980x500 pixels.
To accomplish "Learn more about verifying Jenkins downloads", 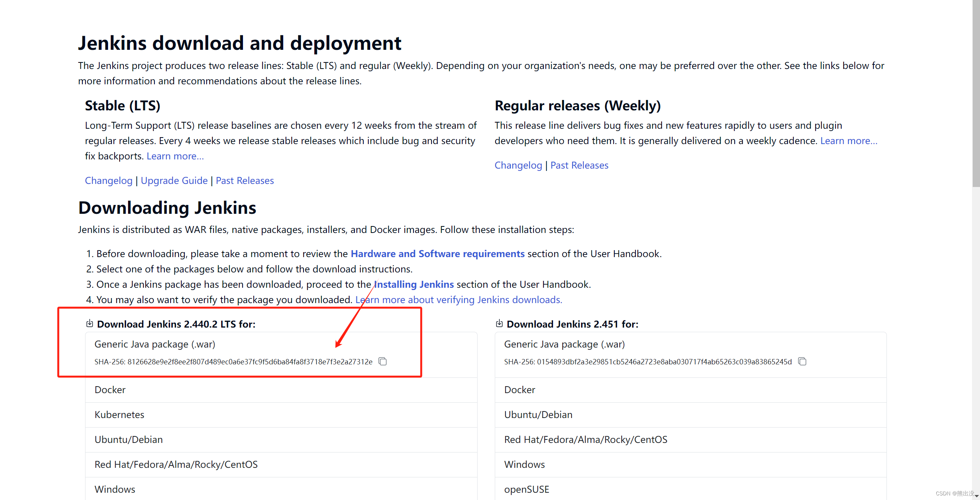I will coord(458,300).
